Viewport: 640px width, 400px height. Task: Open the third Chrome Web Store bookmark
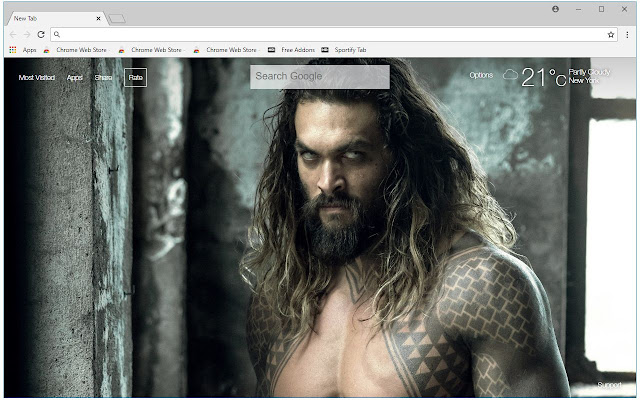[226, 50]
